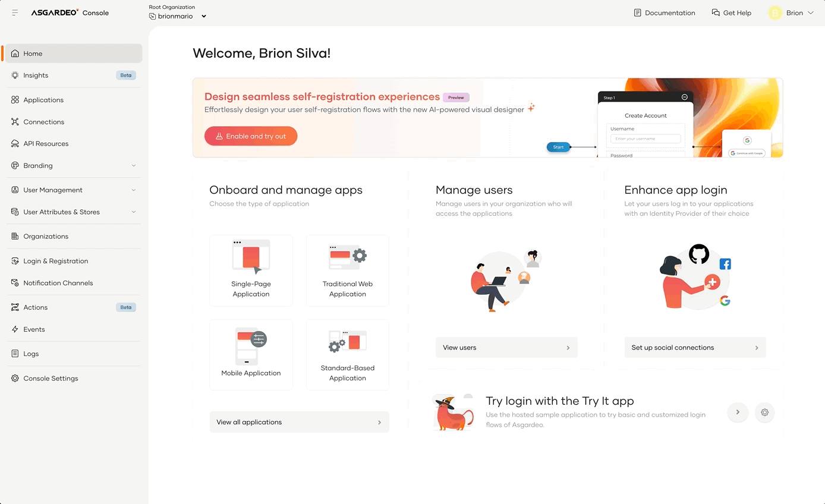Collapse the sidebar with the hamburger icon

pyautogui.click(x=15, y=12)
